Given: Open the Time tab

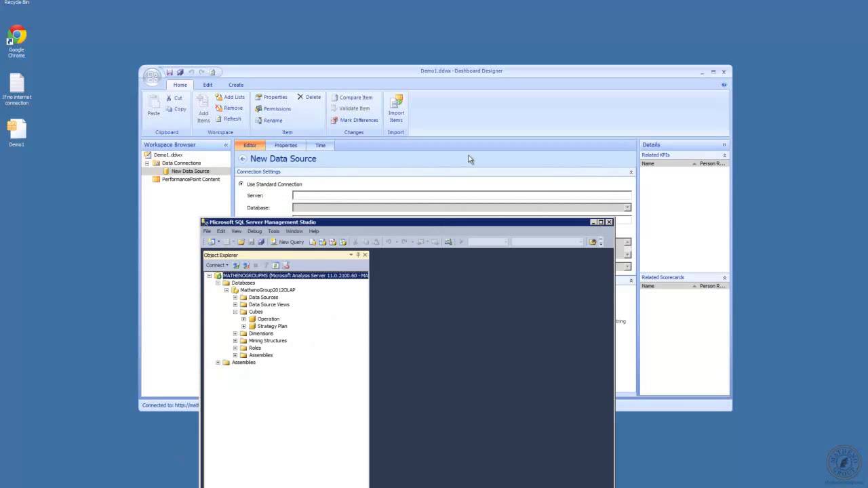Looking at the screenshot, I should (x=320, y=145).
